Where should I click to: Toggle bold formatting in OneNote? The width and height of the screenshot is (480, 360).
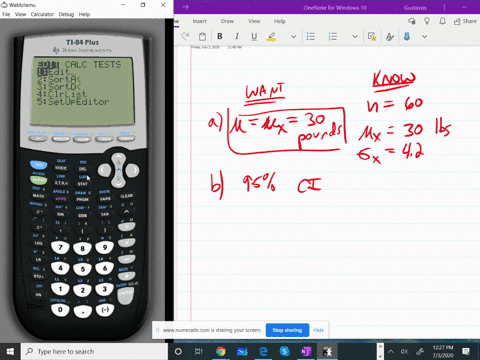[220, 36]
